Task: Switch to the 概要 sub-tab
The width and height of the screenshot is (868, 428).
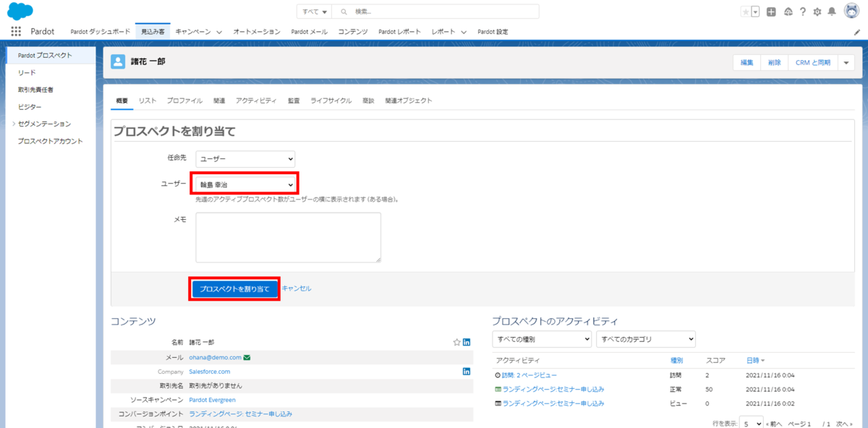Action: [x=122, y=100]
